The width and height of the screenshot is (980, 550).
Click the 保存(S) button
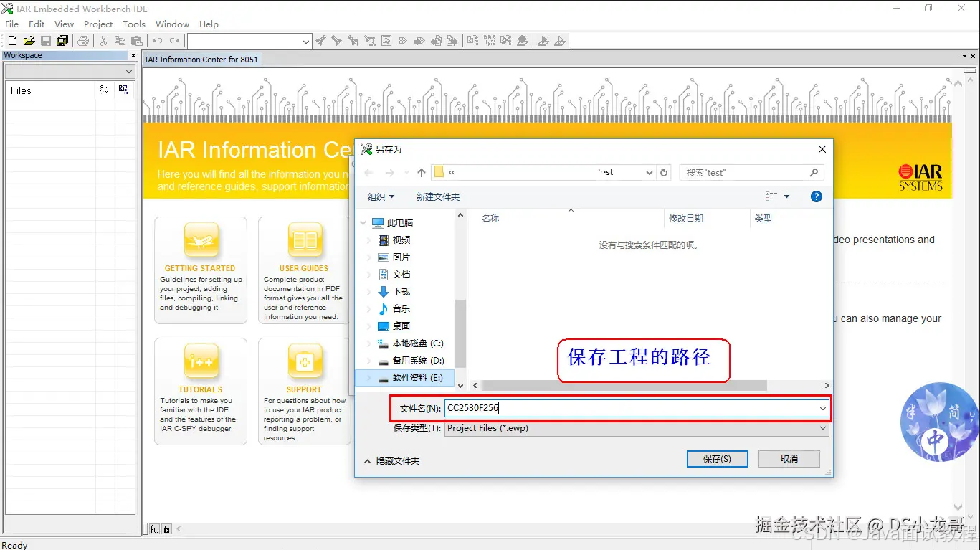tap(718, 459)
